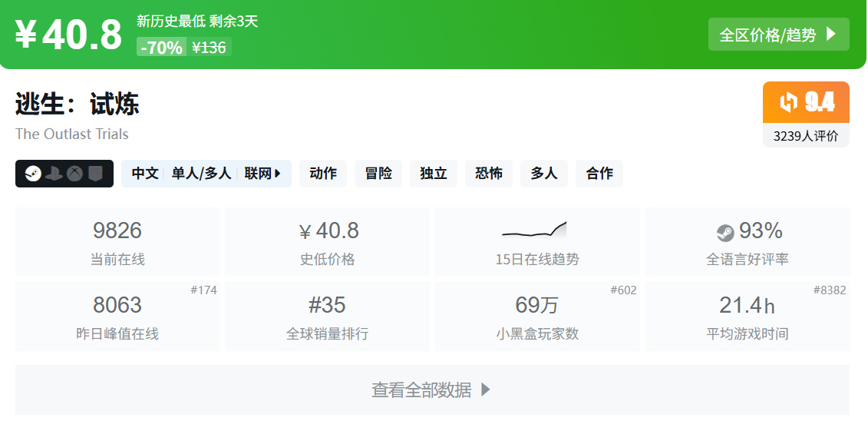Open the 21.4h 平均游戏时间 card

pyautogui.click(x=748, y=317)
